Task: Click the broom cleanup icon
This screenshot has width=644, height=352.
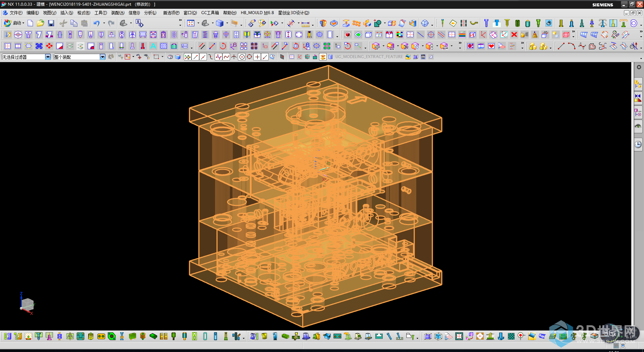Action: [535, 35]
